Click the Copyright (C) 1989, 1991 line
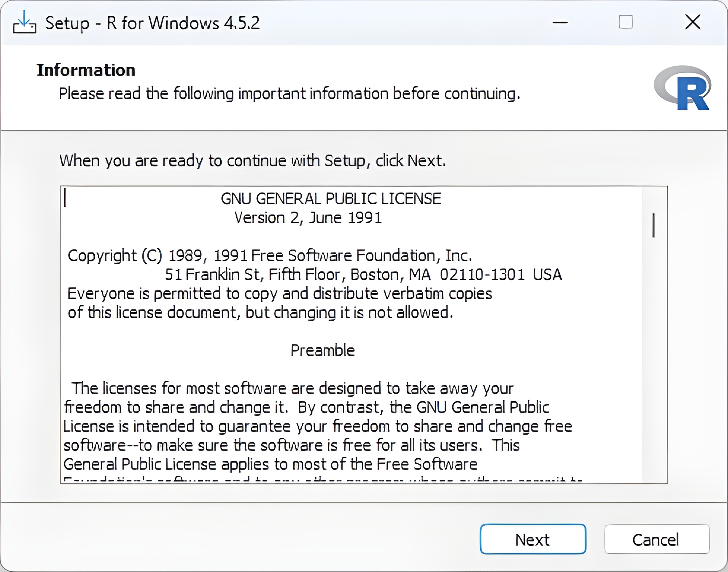728x572 pixels. (x=270, y=256)
